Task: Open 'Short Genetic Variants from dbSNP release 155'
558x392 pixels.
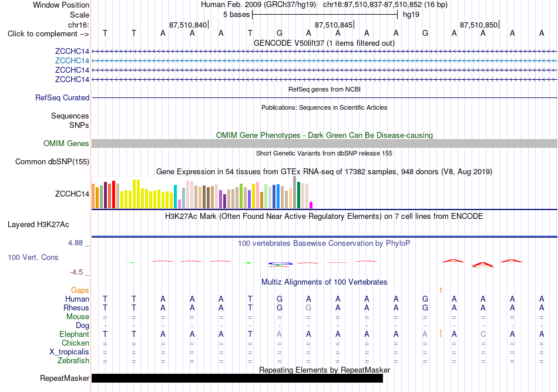Action: pyautogui.click(x=324, y=153)
